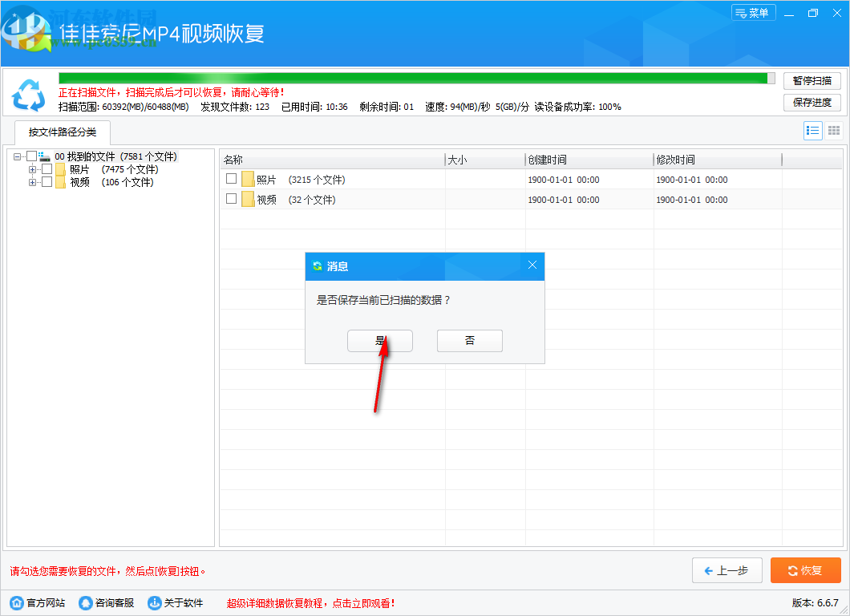Expand the 照片 tree node

tap(33, 170)
